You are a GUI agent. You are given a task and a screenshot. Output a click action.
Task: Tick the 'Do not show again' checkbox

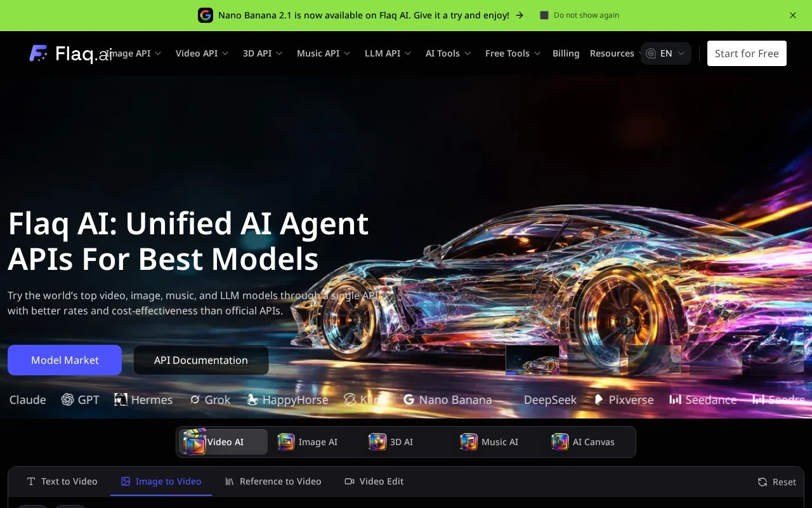544,15
